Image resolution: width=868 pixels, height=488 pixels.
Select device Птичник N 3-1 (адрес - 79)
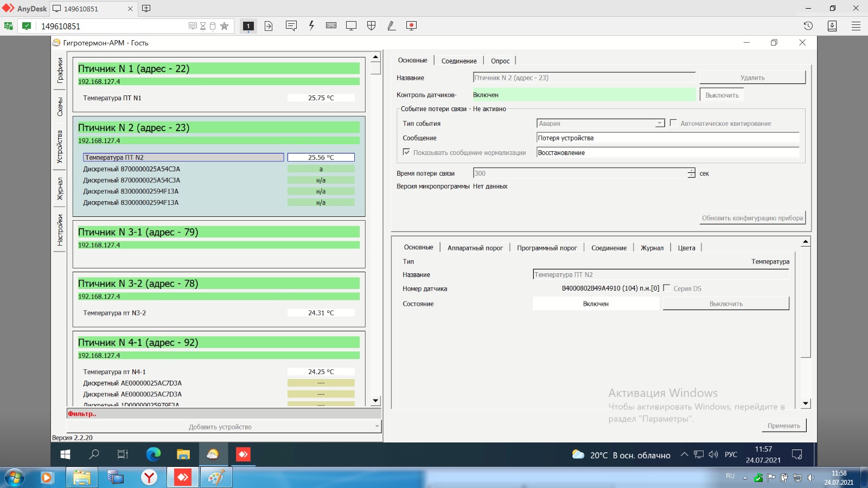219,232
